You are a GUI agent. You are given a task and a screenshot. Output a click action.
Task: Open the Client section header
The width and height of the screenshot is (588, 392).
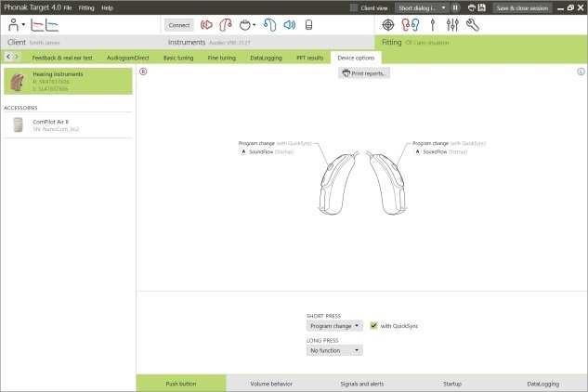pyautogui.click(x=17, y=42)
